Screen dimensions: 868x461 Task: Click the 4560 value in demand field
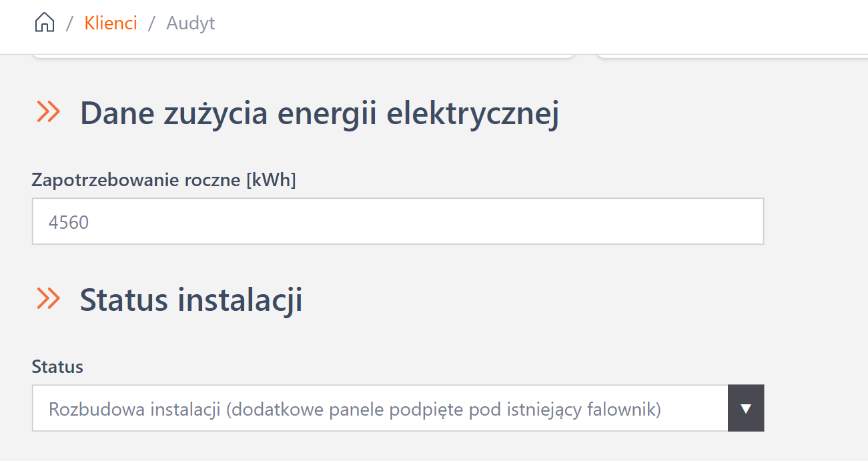click(69, 222)
